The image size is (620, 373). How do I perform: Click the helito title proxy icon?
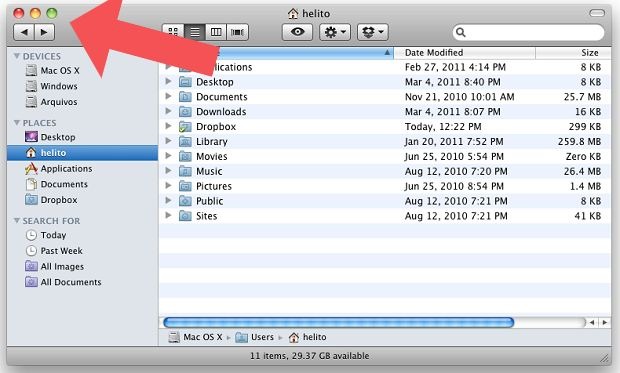pyautogui.click(x=293, y=13)
